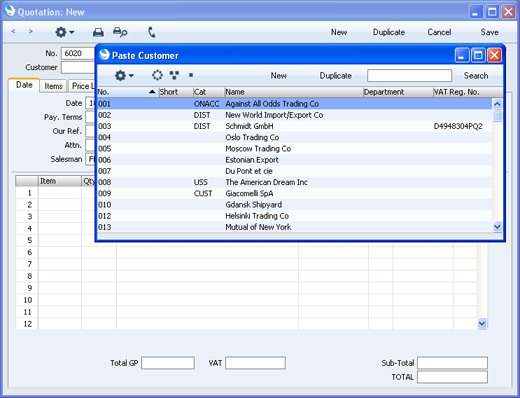The height and width of the screenshot is (398, 520).
Task: Click VAT number D4948304PQ2
Action: click(x=458, y=126)
